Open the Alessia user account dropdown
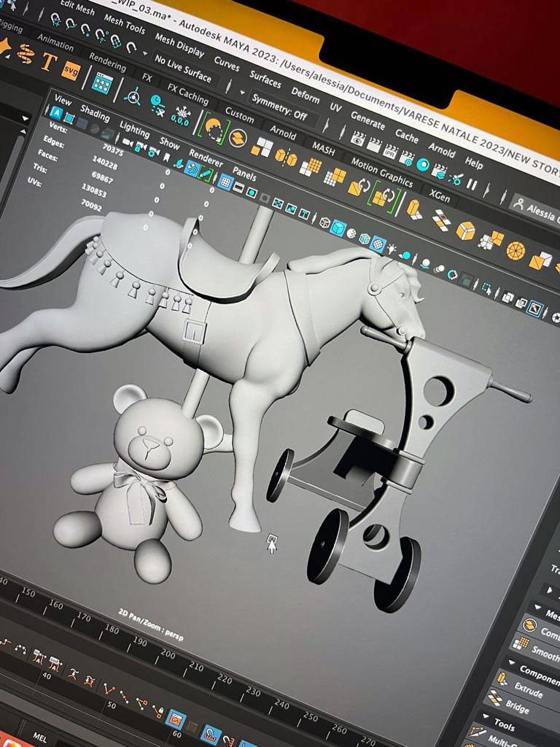Screen dimensions: 560x747 (x=534, y=209)
